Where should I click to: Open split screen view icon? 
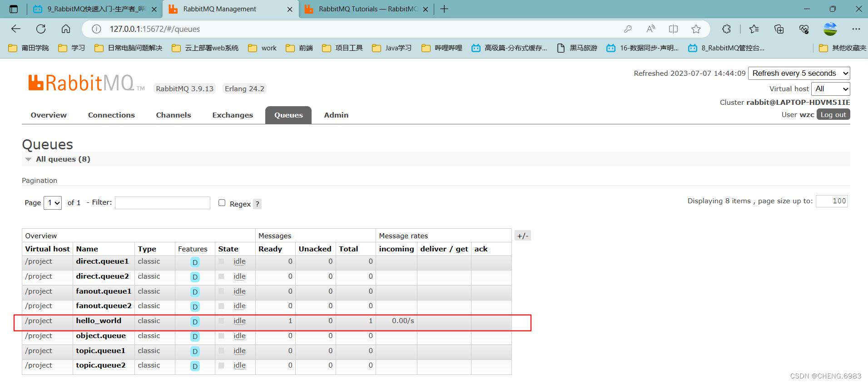coord(673,29)
